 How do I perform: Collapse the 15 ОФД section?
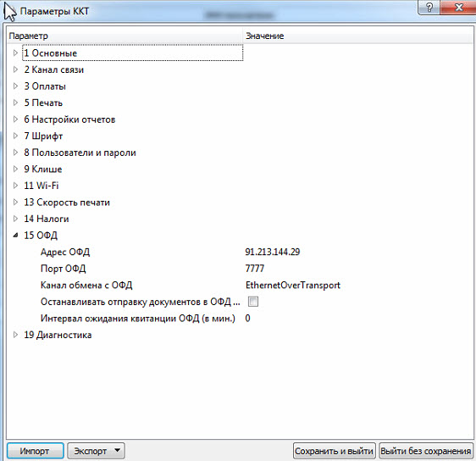click(15, 235)
